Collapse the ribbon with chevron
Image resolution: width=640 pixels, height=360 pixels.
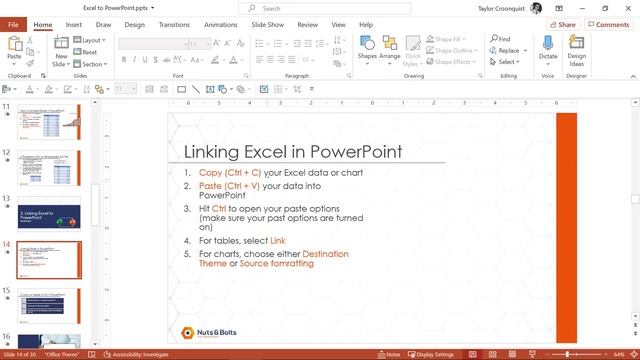click(x=633, y=76)
